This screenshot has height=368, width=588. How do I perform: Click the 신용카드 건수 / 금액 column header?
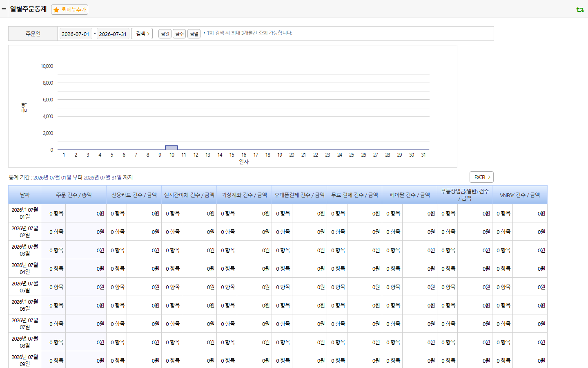134,195
